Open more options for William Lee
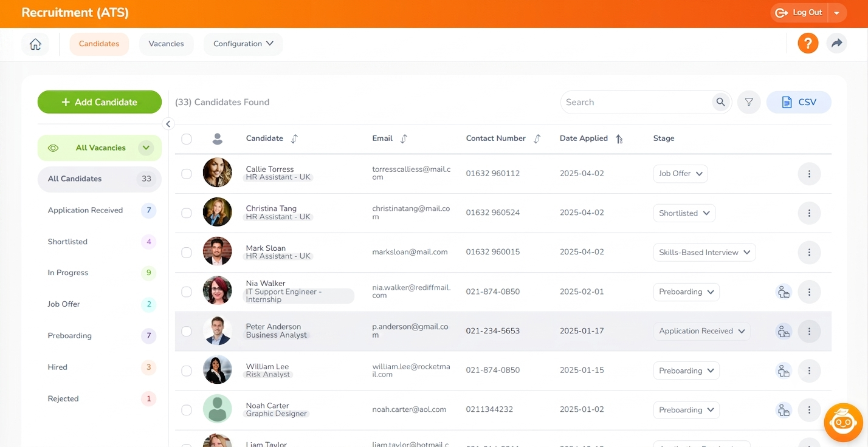This screenshot has height=447, width=868. coord(809,371)
